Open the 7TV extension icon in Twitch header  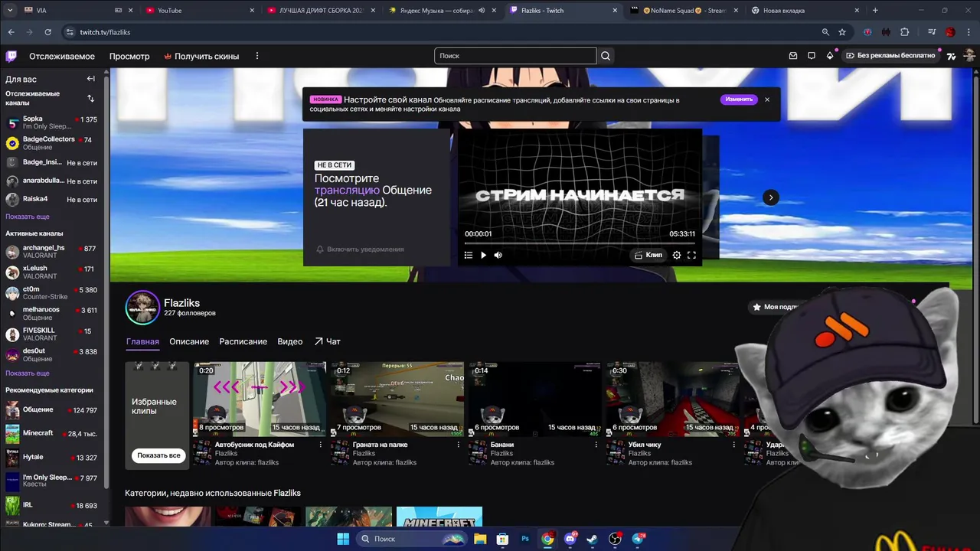tap(951, 56)
